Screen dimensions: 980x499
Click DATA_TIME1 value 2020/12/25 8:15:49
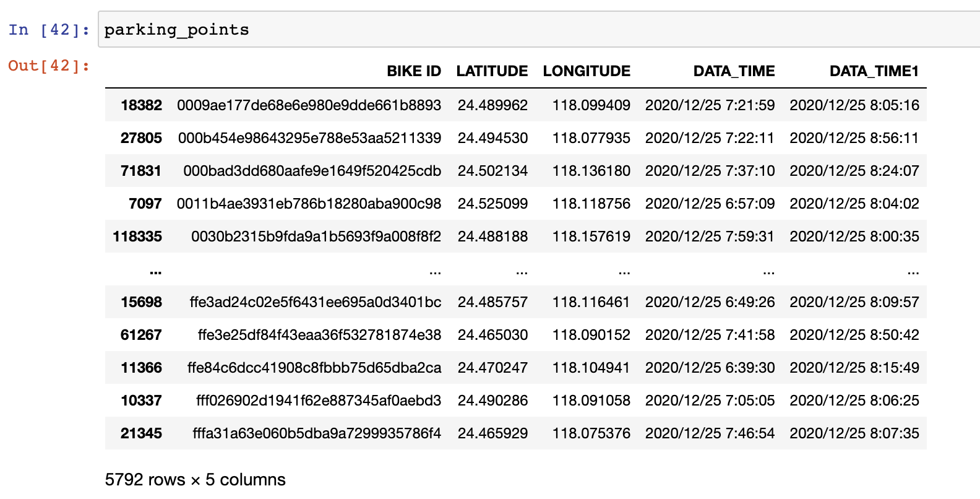point(854,368)
